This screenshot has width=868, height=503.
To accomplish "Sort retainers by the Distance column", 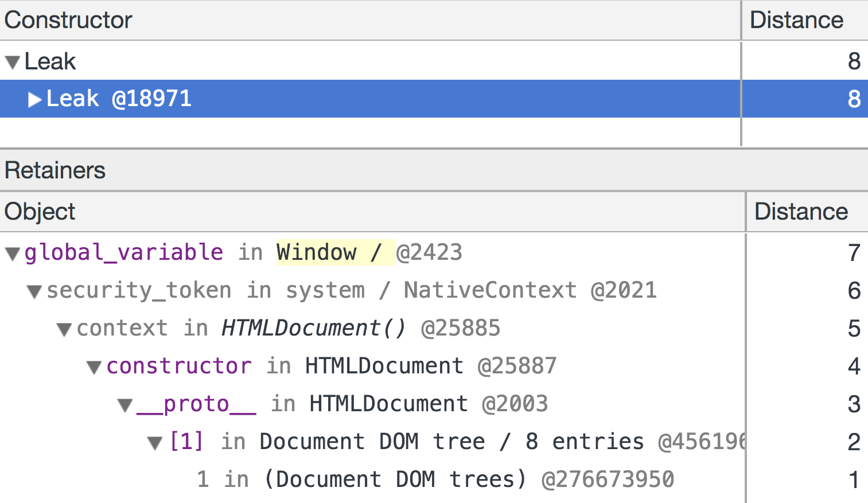I will tap(801, 212).
